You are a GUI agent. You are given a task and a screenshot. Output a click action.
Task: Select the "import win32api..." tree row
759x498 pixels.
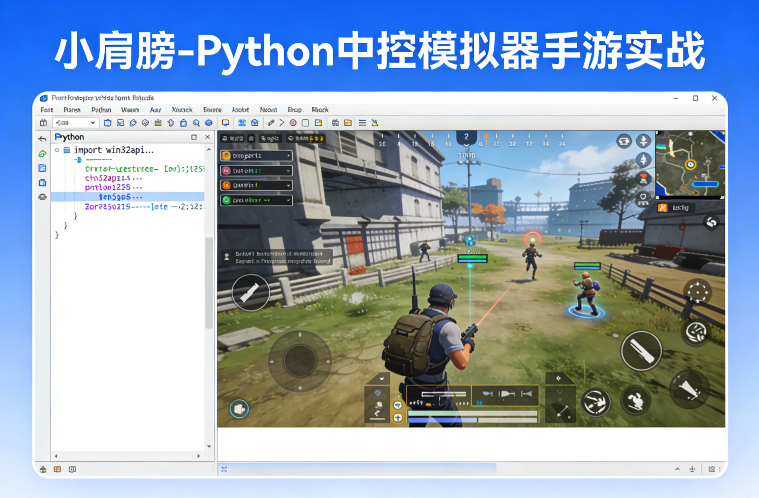(x=114, y=150)
